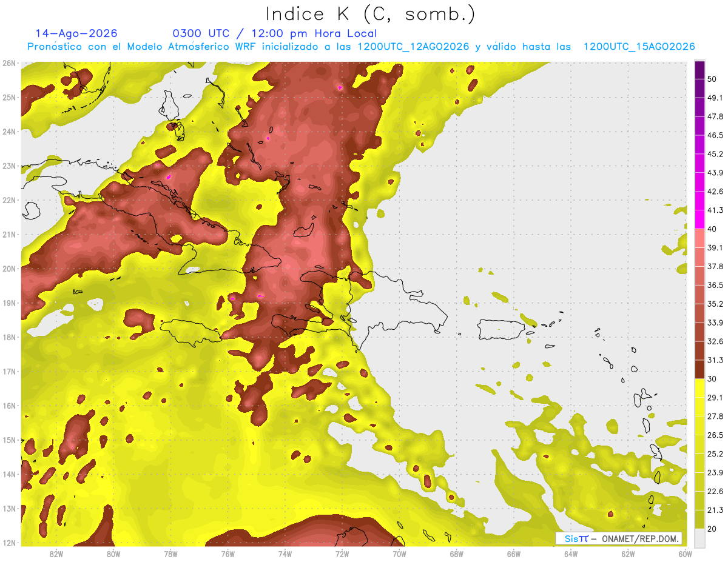Click the colorbar value 22.6
The height and width of the screenshot is (562, 728).
click(715, 491)
